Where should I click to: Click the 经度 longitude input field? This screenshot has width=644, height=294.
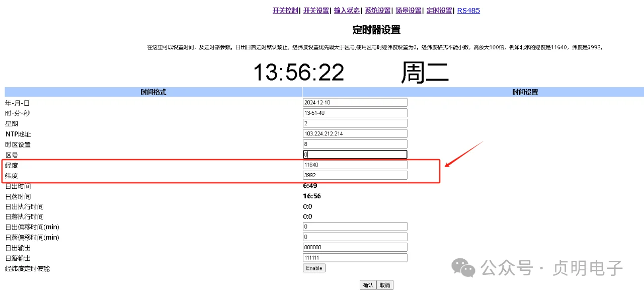[x=355, y=165]
